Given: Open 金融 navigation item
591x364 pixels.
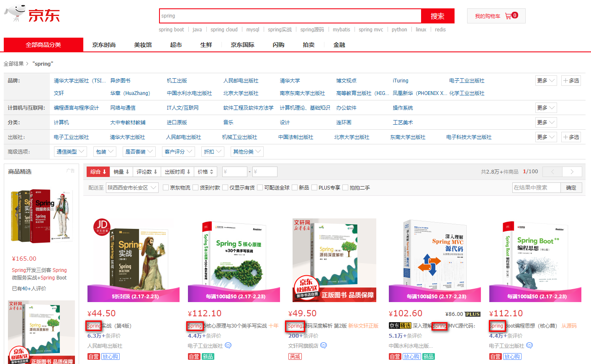Looking at the screenshot, I should coord(339,45).
